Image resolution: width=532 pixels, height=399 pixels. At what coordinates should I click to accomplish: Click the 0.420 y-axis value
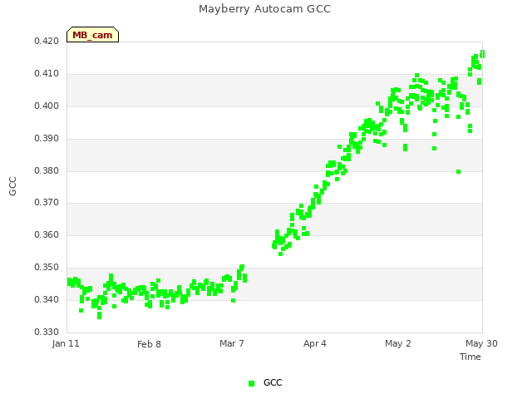pos(47,41)
